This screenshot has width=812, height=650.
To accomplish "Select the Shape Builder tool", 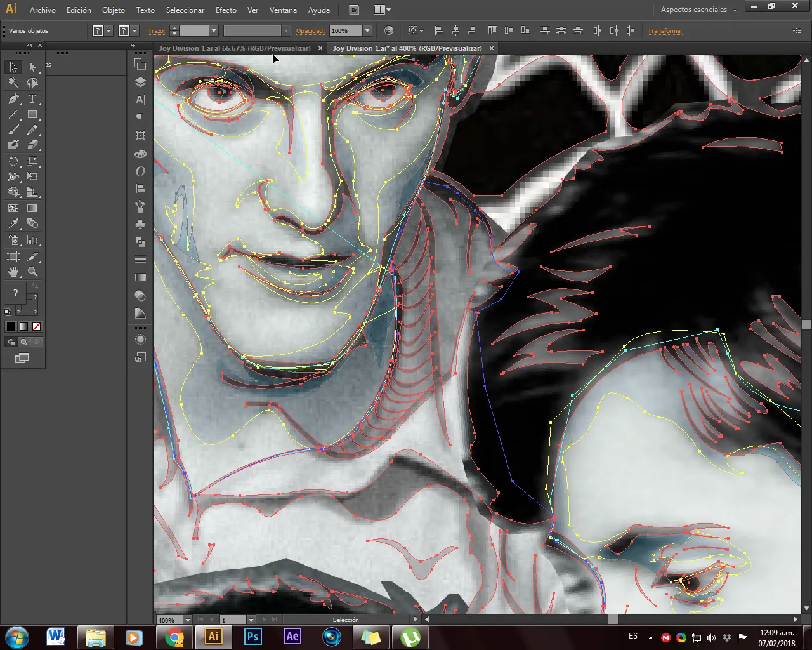I will pyautogui.click(x=13, y=192).
